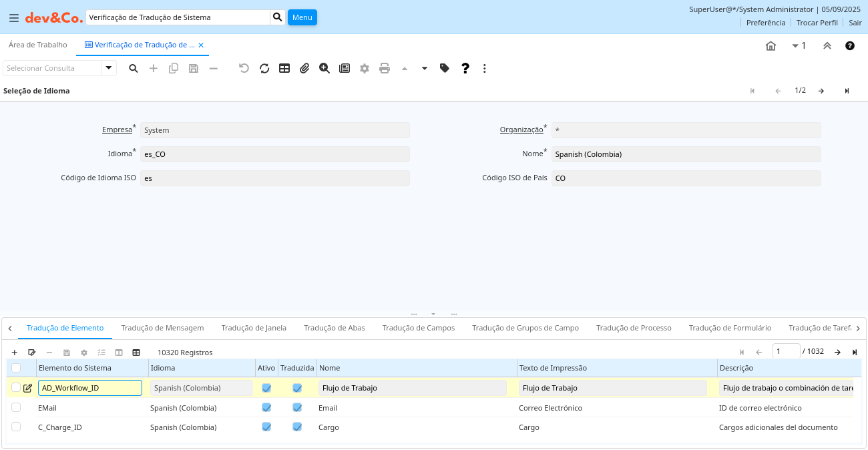This screenshot has height=450, width=868.
Task: Open the hamburger menu icon
Action: coord(13,18)
